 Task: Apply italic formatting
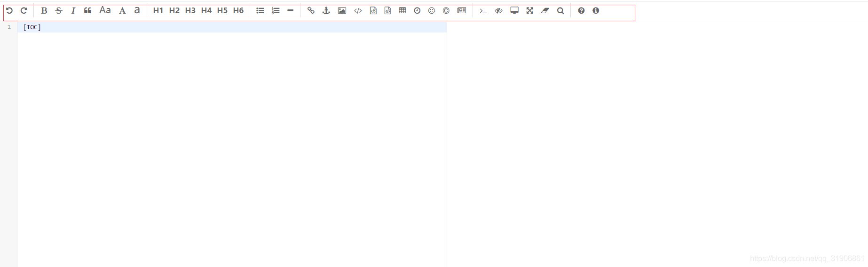click(73, 10)
